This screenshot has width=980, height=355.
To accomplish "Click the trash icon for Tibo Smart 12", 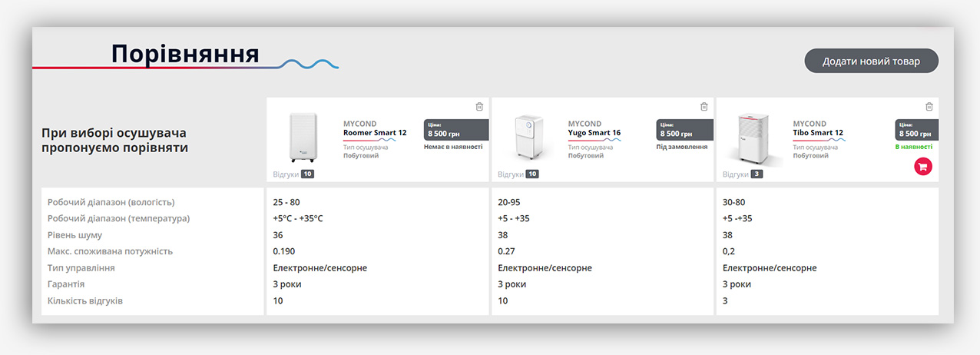I will [x=929, y=107].
